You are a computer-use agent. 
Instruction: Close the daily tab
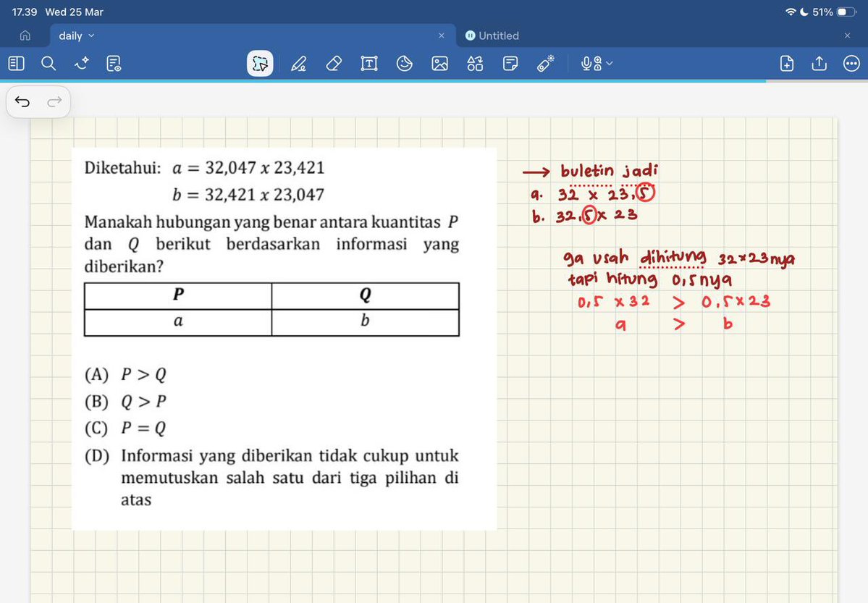pyautogui.click(x=441, y=35)
